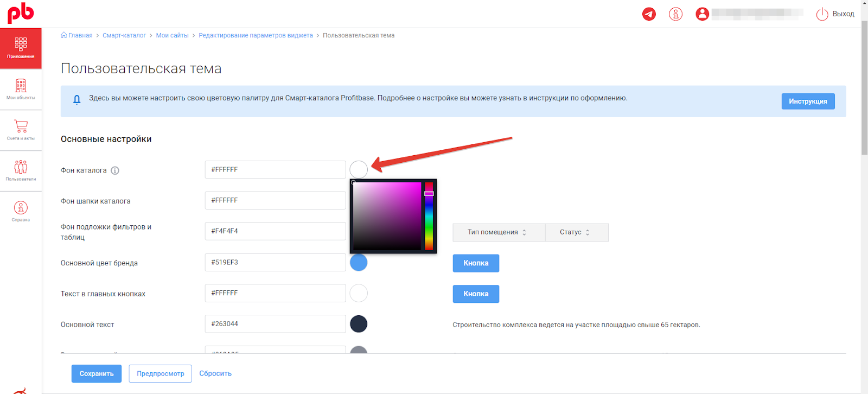Click the info icon in top header
868x394 pixels.
(x=675, y=14)
